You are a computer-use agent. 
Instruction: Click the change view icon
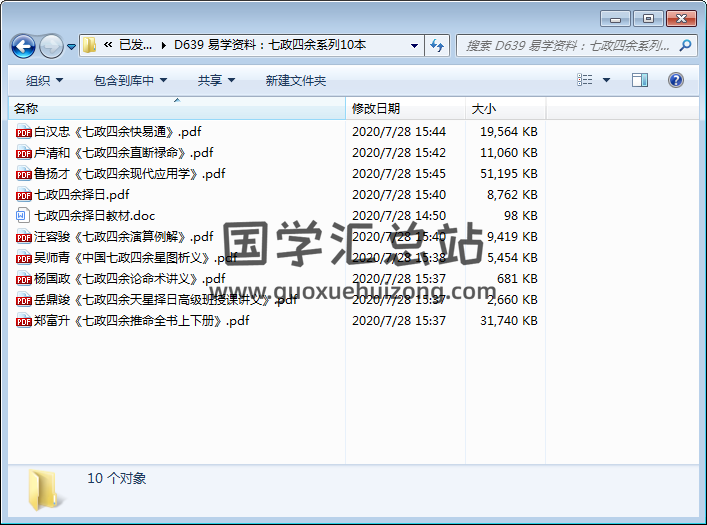586,80
